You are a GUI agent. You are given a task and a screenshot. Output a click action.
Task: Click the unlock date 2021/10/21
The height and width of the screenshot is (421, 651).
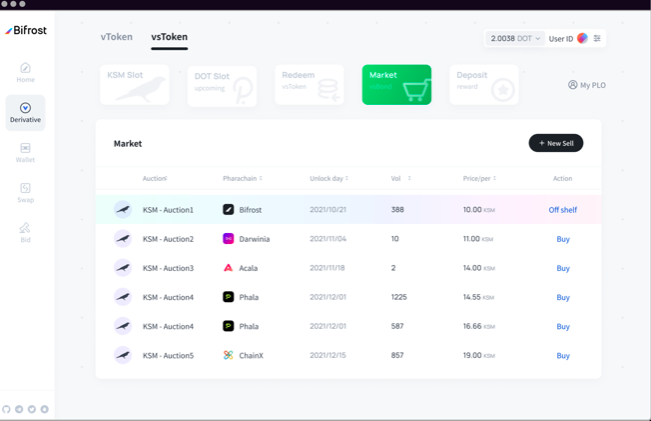pyautogui.click(x=328, y=209)
